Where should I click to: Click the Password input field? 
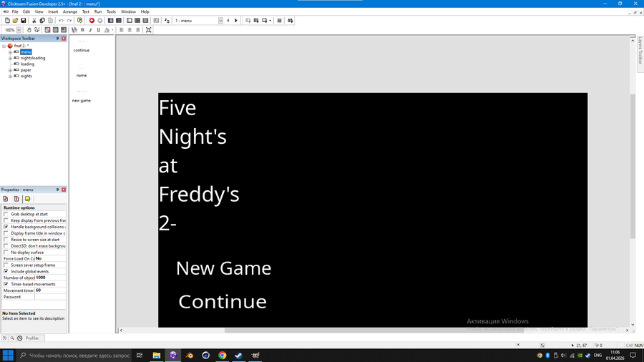(50, 297)
